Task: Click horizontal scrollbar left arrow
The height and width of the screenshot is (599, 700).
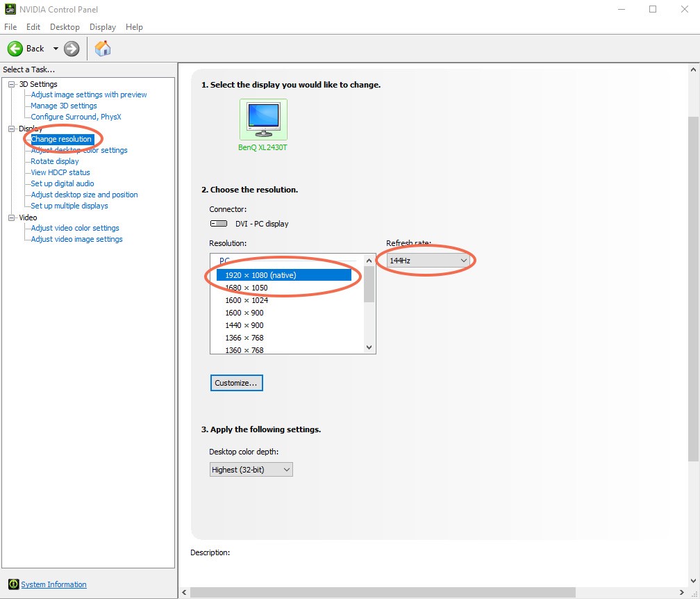Action: 185,592
